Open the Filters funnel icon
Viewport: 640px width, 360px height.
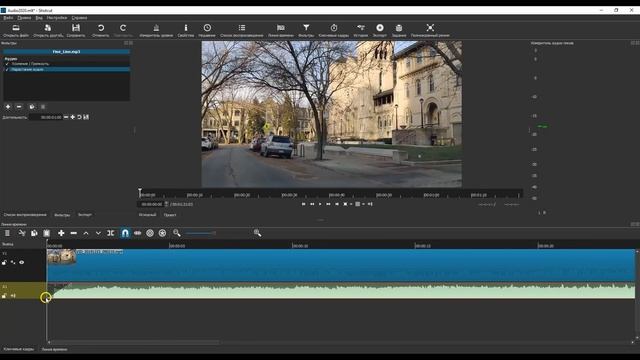pos(306,28)
